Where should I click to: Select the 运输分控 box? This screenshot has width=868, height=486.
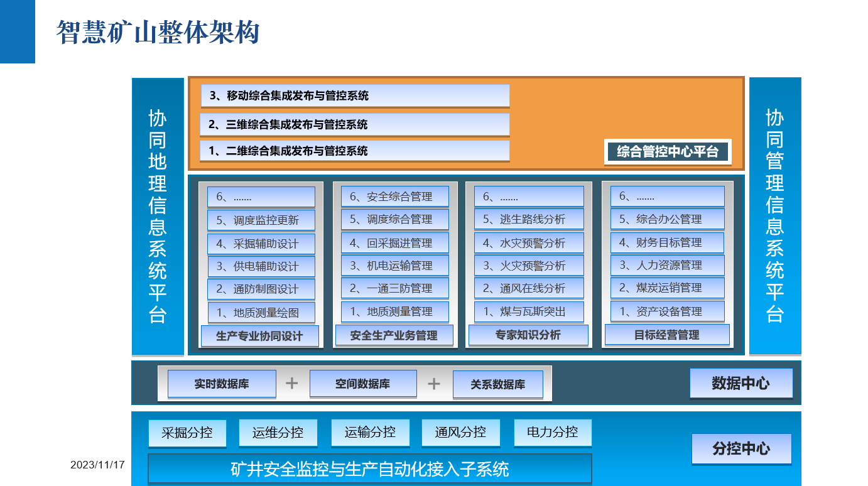[371, 432]
